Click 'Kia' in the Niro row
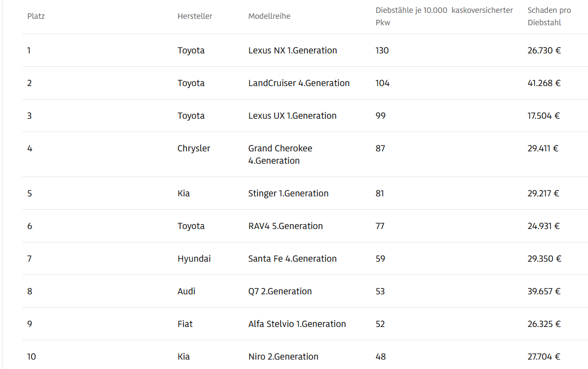Viewport: 588px width, 369px height. point(183,356)
